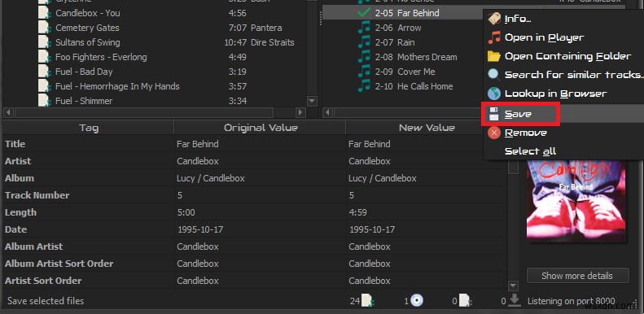Click the file icon beside Fuel - Shimmer

pyautogui.click(x=44, y=100)
